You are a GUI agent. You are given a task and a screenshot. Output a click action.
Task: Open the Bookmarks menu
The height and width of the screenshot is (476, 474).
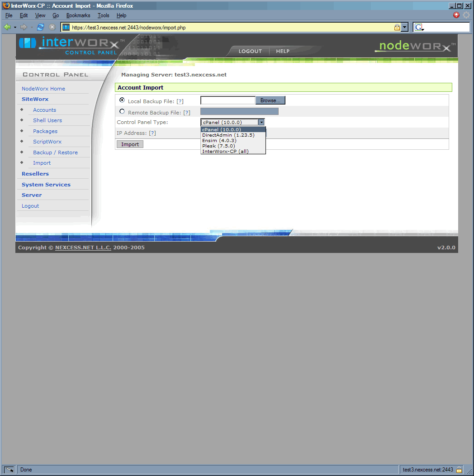coord(78,15)
